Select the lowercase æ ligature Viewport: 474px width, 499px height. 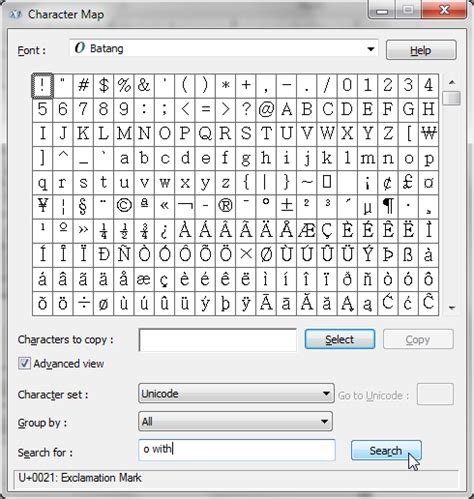[144, 279]
